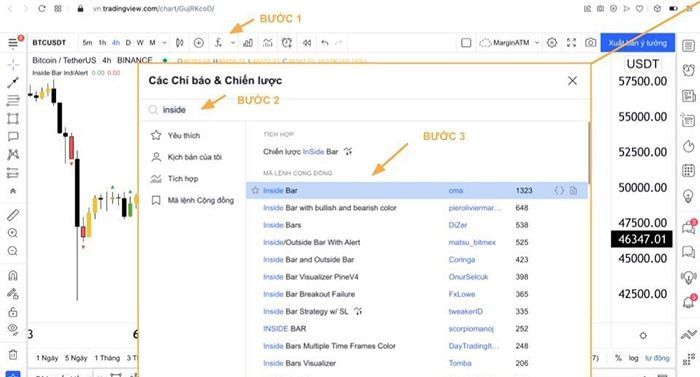Select the 1 Tháng date range
This screenshot has width=700, height=377.
(107, 358)
